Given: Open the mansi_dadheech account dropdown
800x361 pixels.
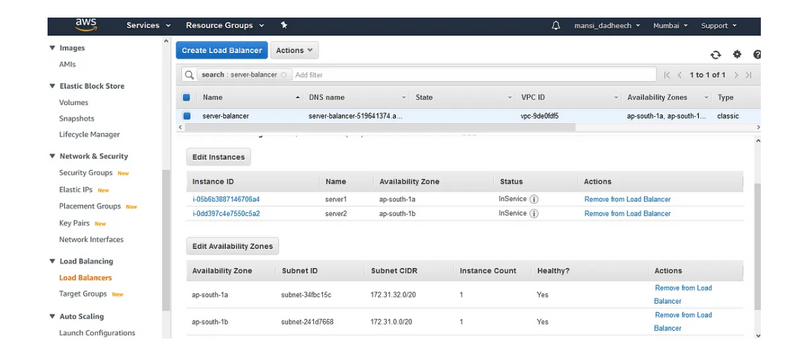Looking at the screenshot, I should pos(607,25).
